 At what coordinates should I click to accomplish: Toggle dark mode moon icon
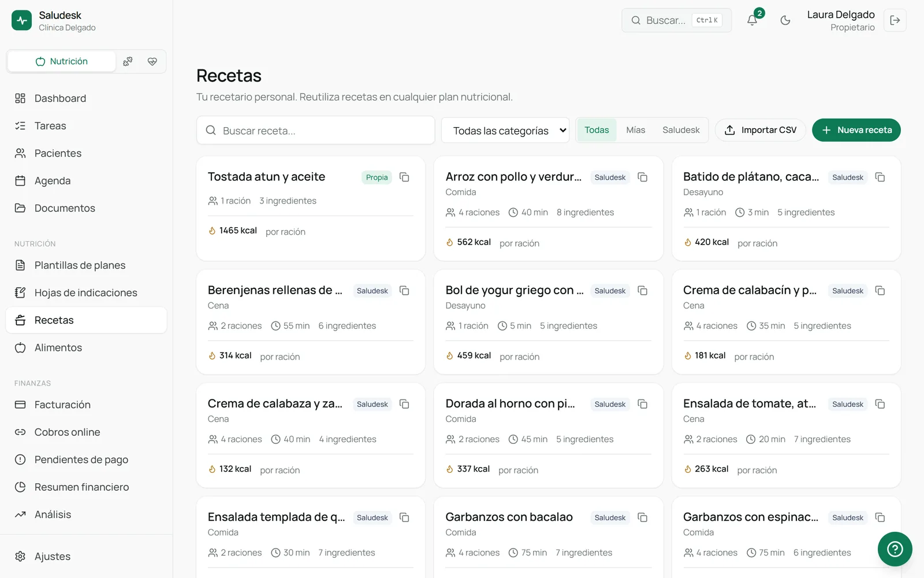tap(785, 20)
